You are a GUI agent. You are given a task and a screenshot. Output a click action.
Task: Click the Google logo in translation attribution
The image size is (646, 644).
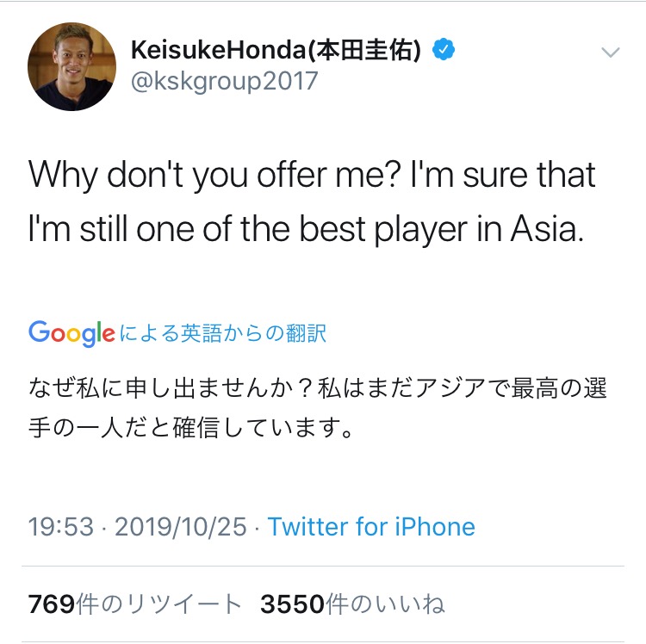pos(71,332)
